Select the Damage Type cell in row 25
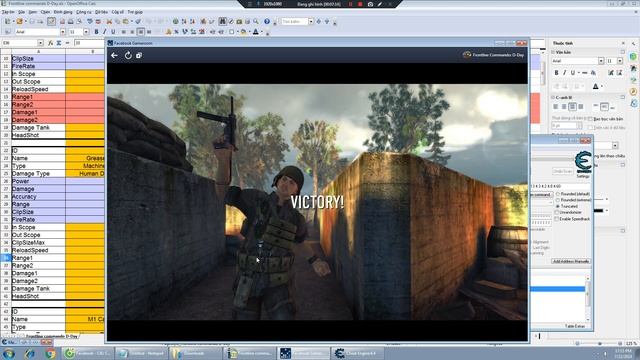Screen dimensions: 640x360 tap(38, 174)
